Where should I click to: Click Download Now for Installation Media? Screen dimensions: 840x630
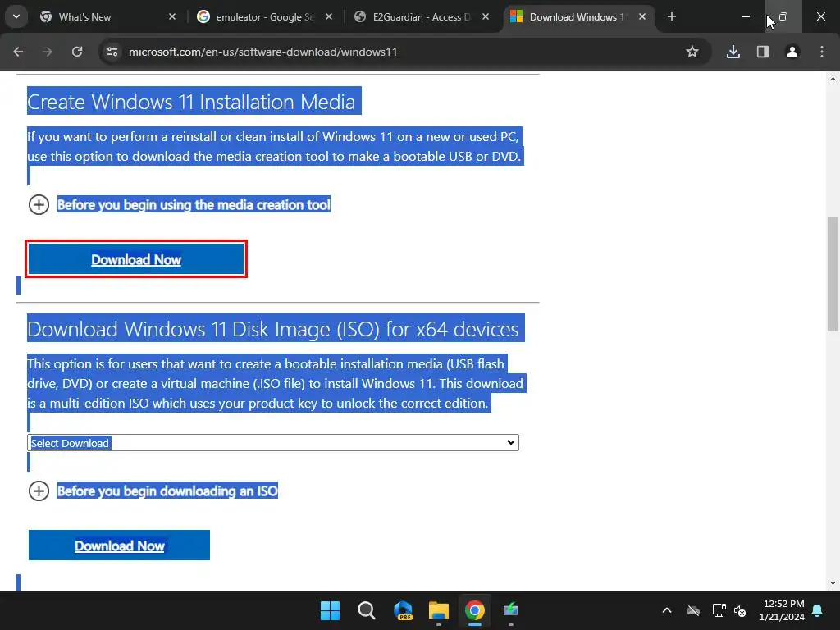[136, 259]
